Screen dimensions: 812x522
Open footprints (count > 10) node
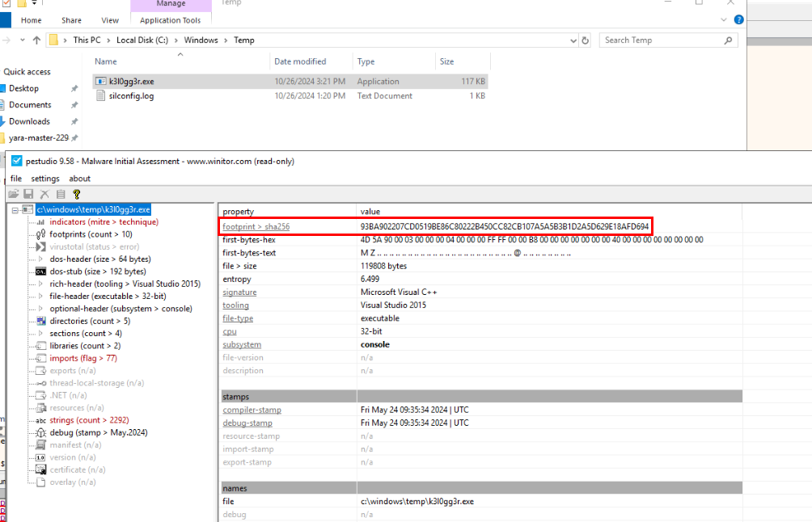[x=91, y=234]
